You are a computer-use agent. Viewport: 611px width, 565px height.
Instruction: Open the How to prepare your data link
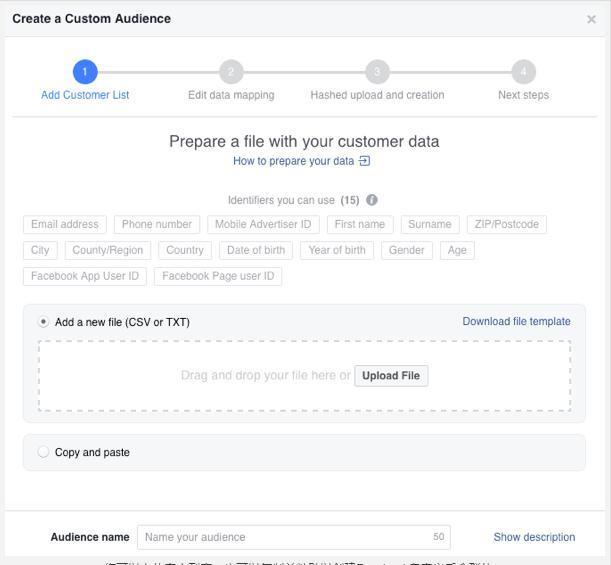[x=301, y=161]
